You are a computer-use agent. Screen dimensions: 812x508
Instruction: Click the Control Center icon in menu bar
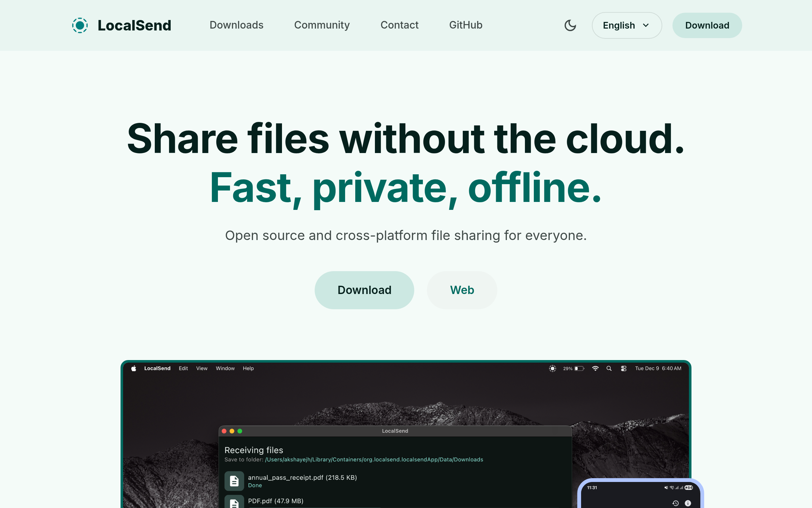[623, 368]
